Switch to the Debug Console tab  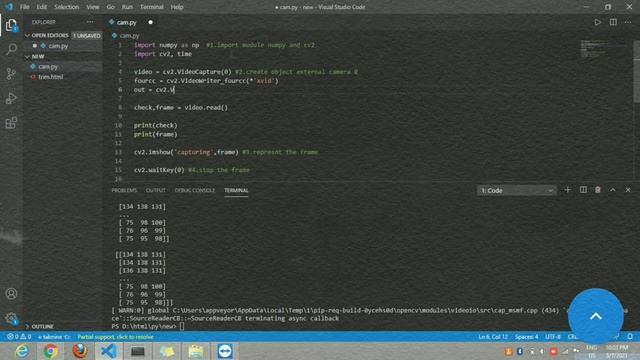(195, 190)
